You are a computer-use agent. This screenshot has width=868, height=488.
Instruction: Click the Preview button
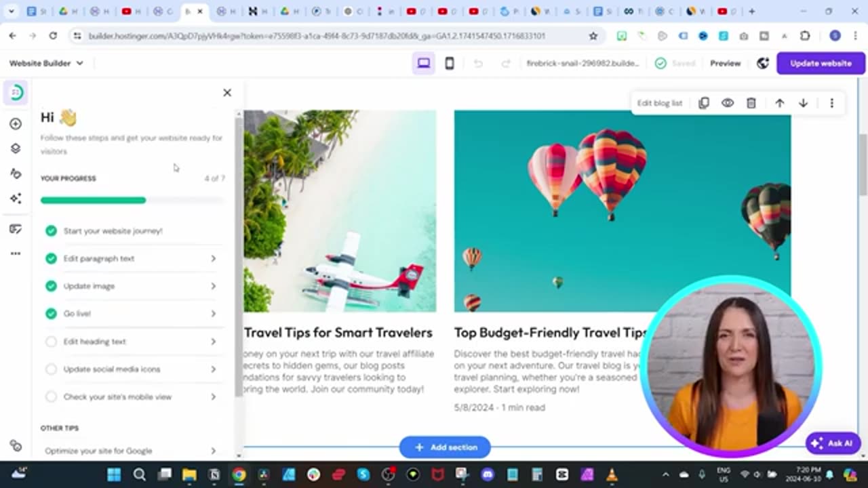coord(725,63)
